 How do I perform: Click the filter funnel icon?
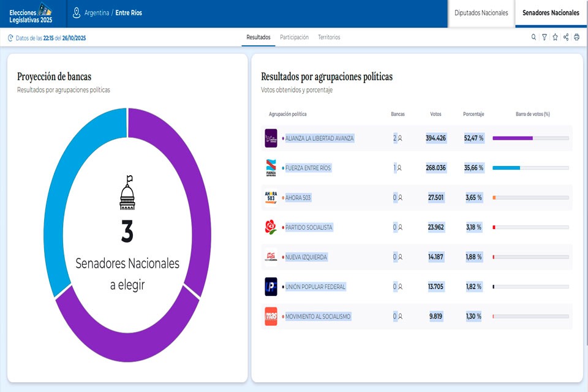(544, 37)
